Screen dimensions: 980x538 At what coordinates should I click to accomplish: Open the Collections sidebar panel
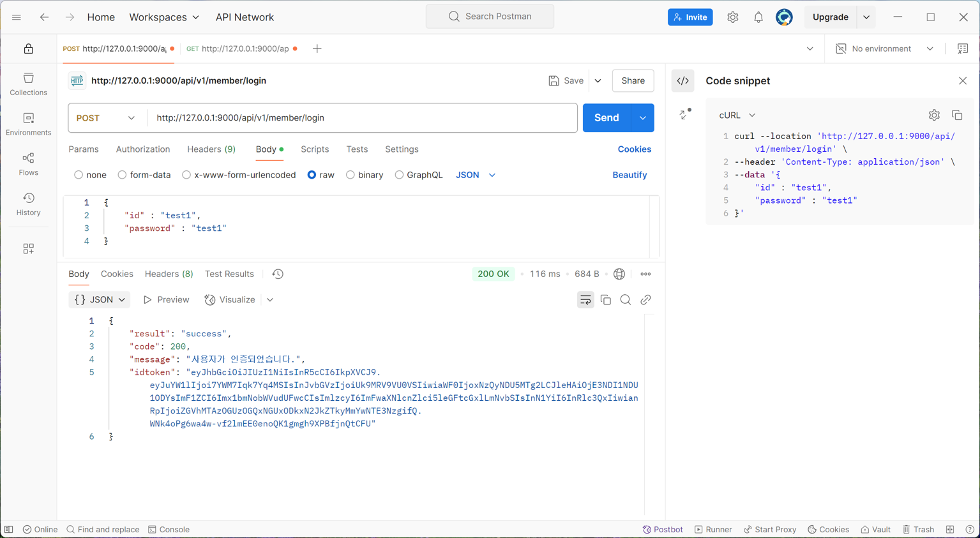29,84
